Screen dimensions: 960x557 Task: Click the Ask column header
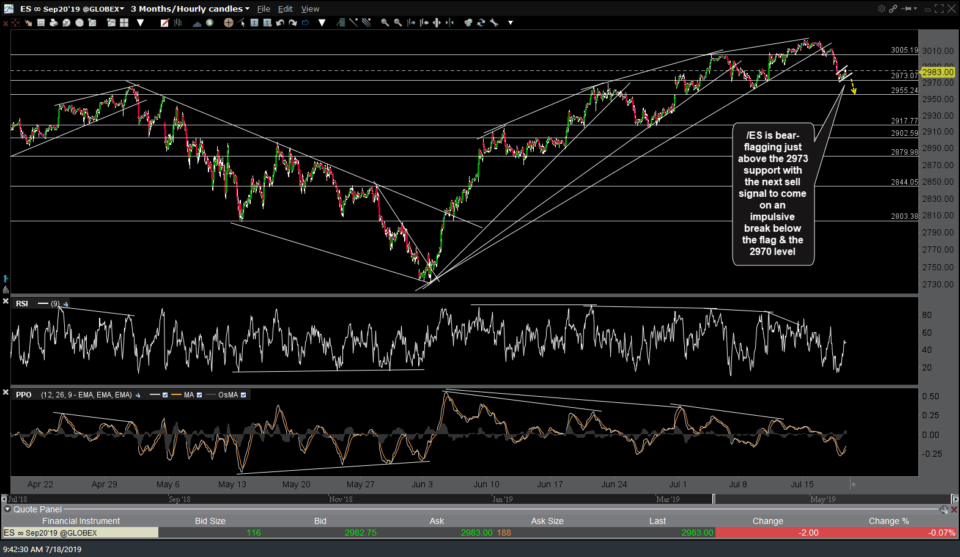click(x=437, y=521)
